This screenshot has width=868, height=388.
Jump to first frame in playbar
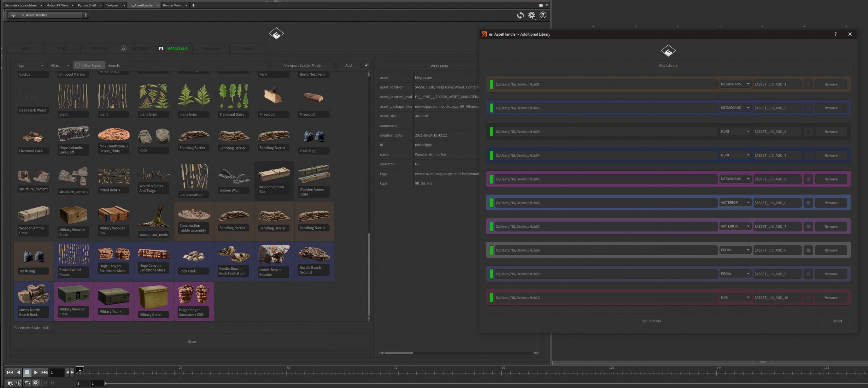[10, 372]
